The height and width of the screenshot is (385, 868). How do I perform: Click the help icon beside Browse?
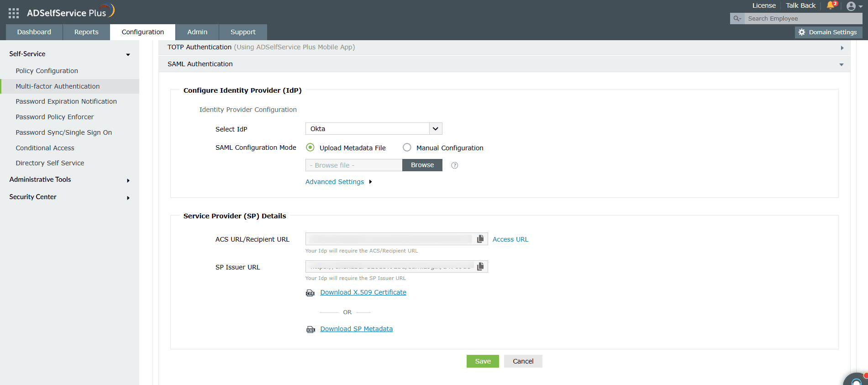pos(454,165)
